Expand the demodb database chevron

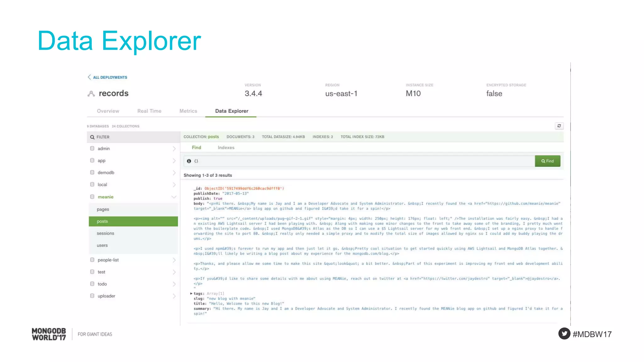click(174, 173)
